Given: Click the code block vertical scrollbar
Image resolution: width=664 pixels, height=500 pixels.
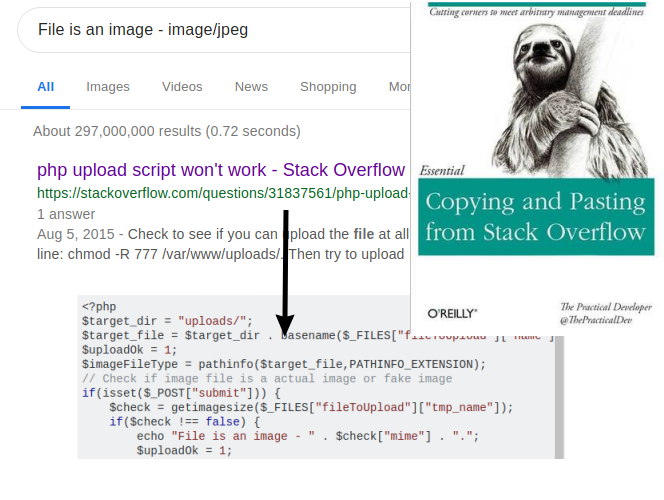Looking at the screenshot, I should click(x=559, y=397).
